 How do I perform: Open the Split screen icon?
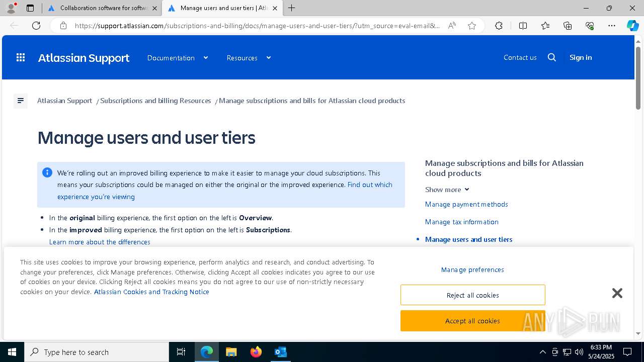click(x=523, y=26)
